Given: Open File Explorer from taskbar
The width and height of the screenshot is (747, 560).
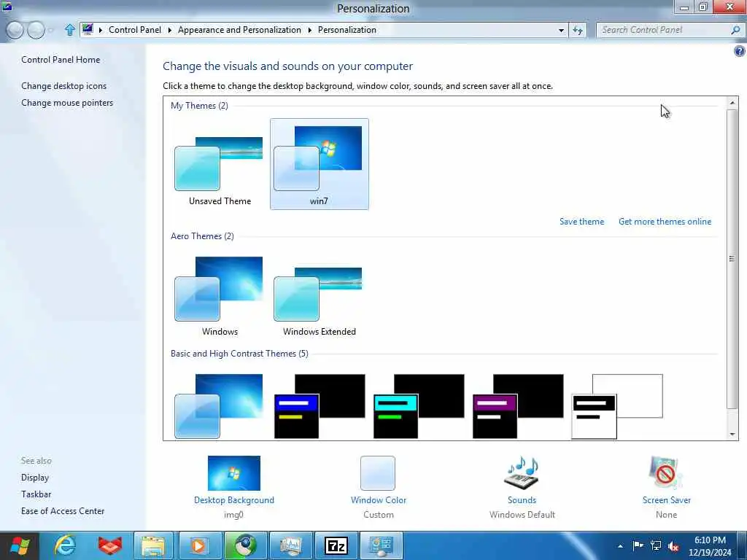Looking at the screenshot, I should [153, 545].
